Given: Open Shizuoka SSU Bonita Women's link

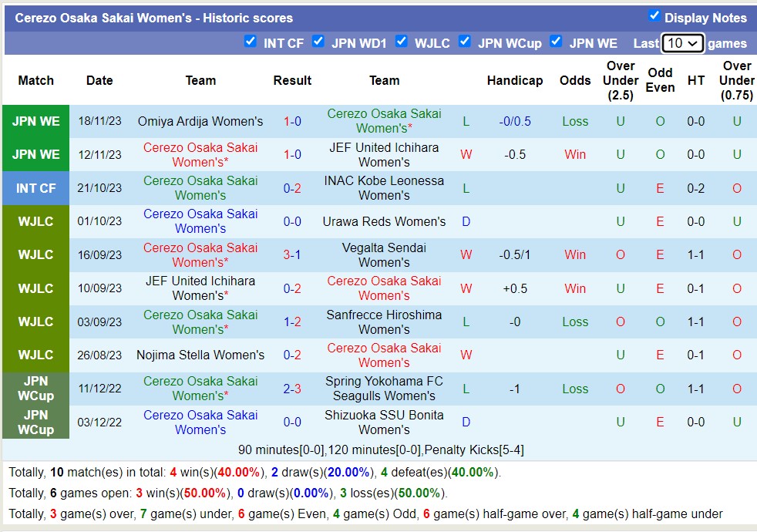Looking at the screenshot, I should click(x=384, y=423).
